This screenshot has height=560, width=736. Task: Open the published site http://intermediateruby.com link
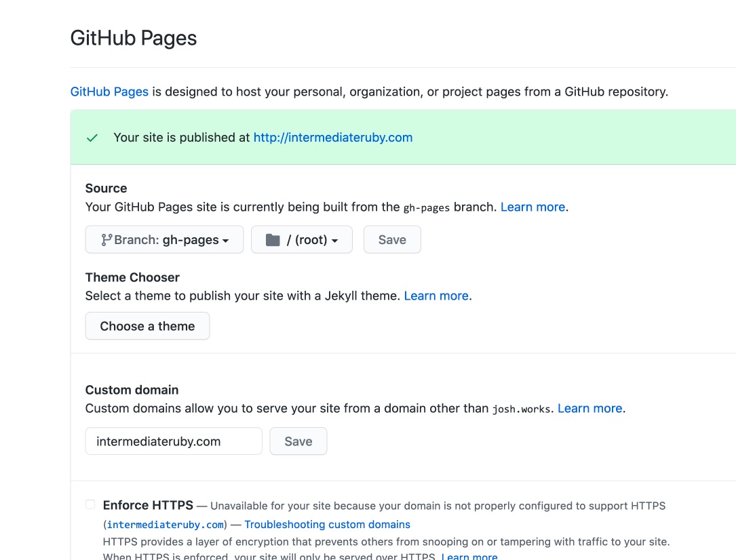coord(333,138)
